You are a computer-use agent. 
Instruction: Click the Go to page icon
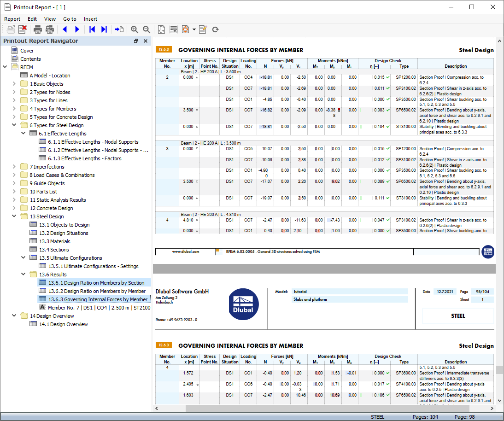pyautogui.click(x=119, y=29)
